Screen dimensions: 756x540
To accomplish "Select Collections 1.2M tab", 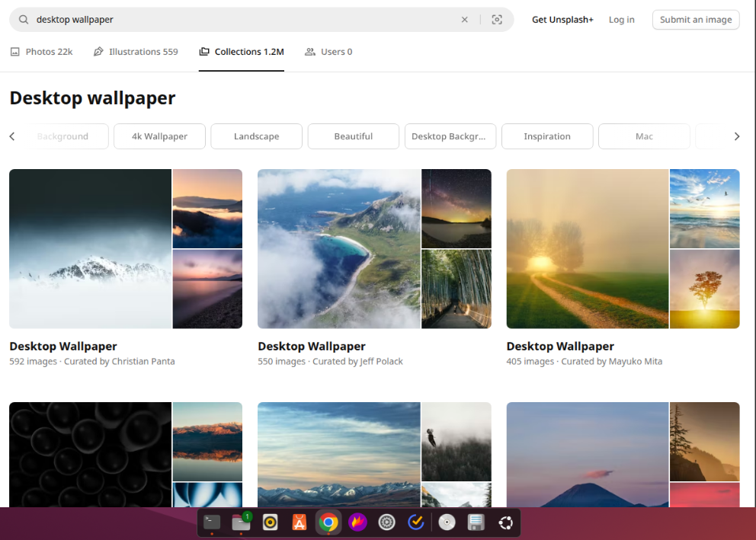I will (x=242, y=52).
